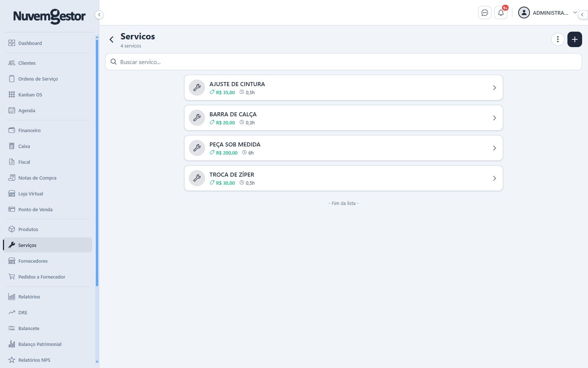Open Ponto de Venda menu item

point(48,209)
